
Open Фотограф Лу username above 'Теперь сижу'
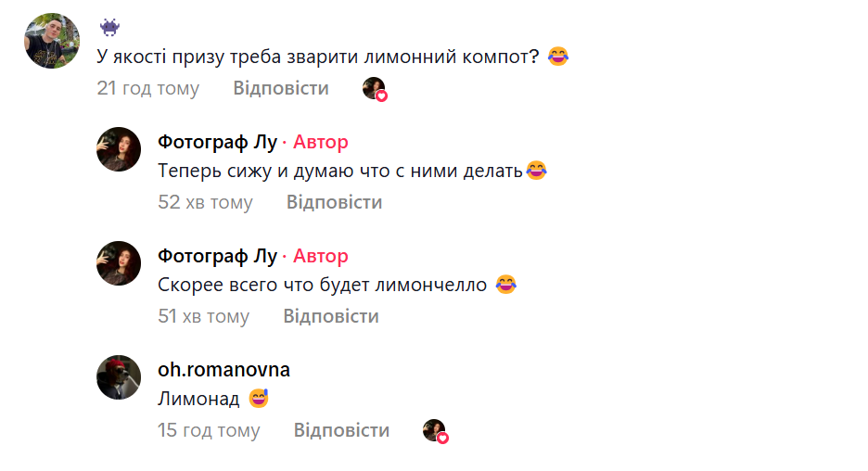pos(217,142)
